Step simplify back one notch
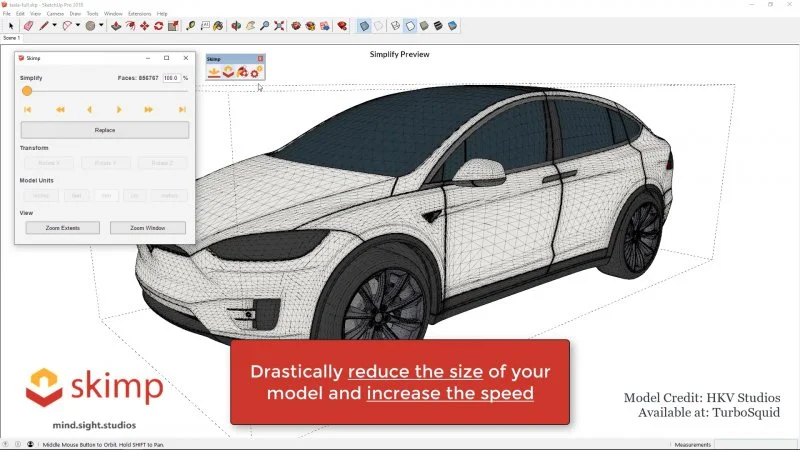800x450 pixels. (x=89, y=110)
